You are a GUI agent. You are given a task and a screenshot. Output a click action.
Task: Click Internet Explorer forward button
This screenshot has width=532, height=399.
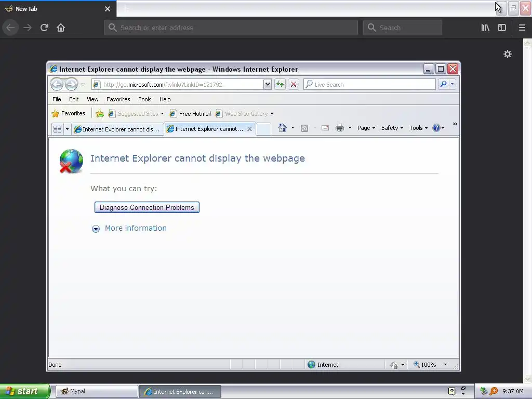point(71,84)
